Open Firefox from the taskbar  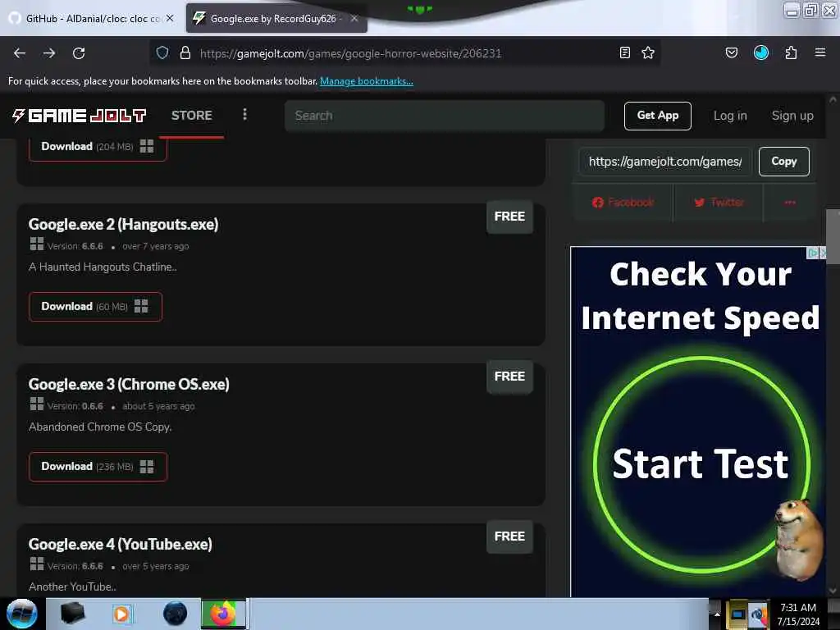pos(223,614)
